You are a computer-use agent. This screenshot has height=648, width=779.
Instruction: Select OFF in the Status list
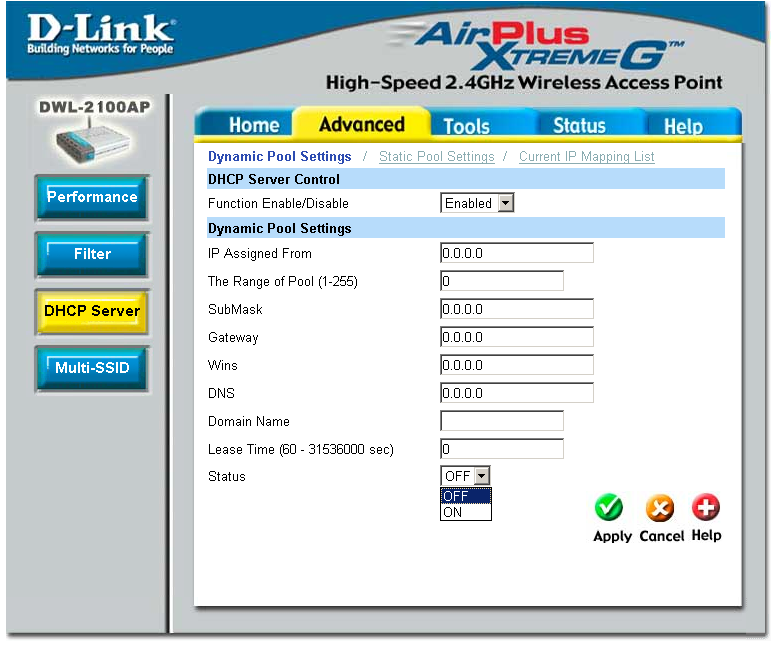[x=466, y=496]
